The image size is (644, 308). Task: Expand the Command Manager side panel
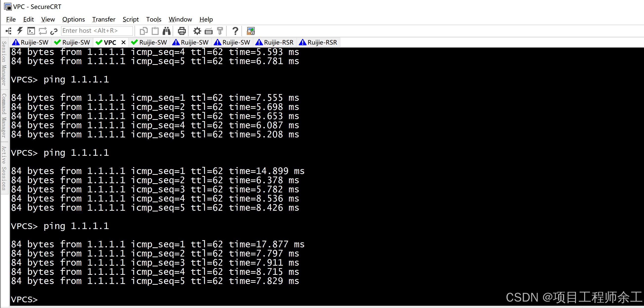tap(4, 115)
